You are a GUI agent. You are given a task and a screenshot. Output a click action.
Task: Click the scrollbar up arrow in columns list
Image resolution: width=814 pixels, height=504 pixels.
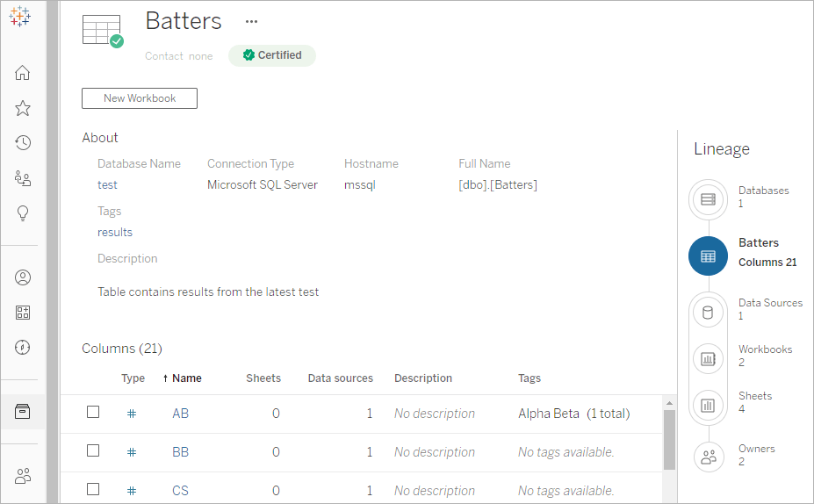[x=669, y=403]
